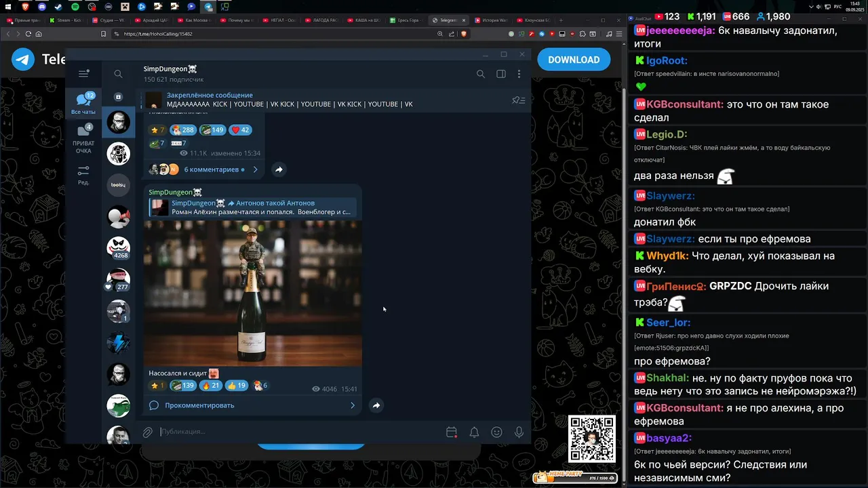This screenshot has width=868, height=488.
Task: Click the browser reload button
Action: pos(28,34)
